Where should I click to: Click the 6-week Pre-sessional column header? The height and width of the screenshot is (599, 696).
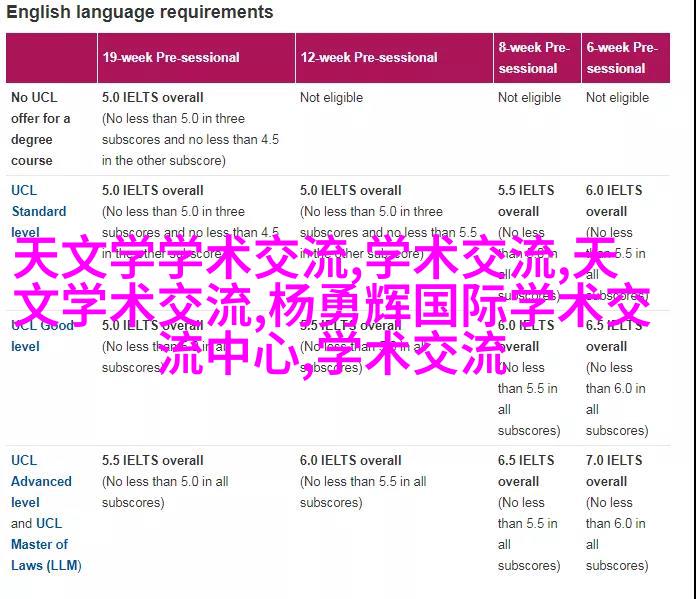(625, 58)
